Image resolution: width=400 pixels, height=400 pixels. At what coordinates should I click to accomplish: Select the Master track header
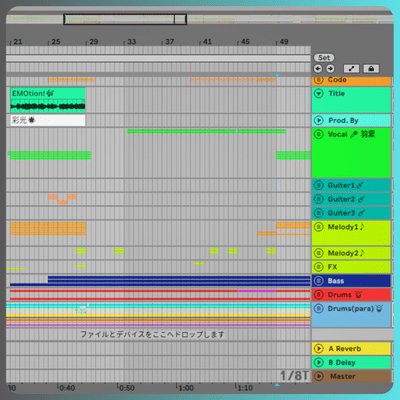point(351,376)
